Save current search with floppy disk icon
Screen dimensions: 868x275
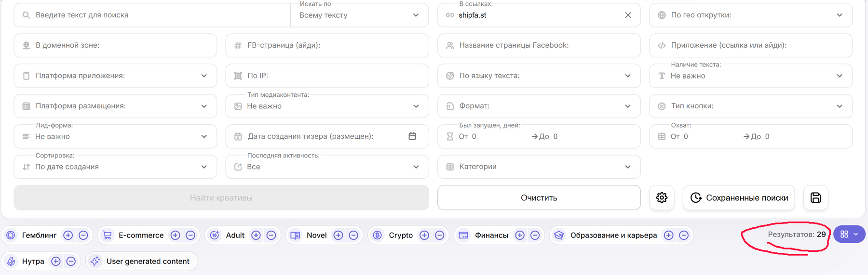point(816,197)
